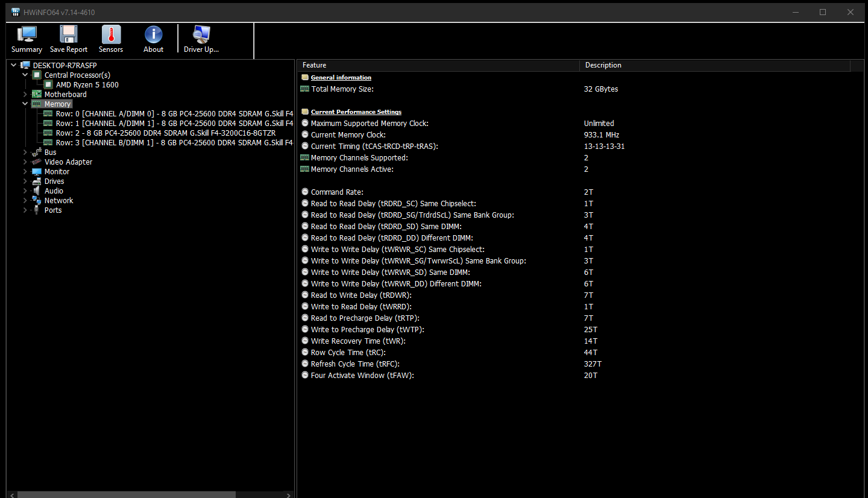Select the Motherboard tree label
This screenshot has height=498, width=868.
pos(65,94)
